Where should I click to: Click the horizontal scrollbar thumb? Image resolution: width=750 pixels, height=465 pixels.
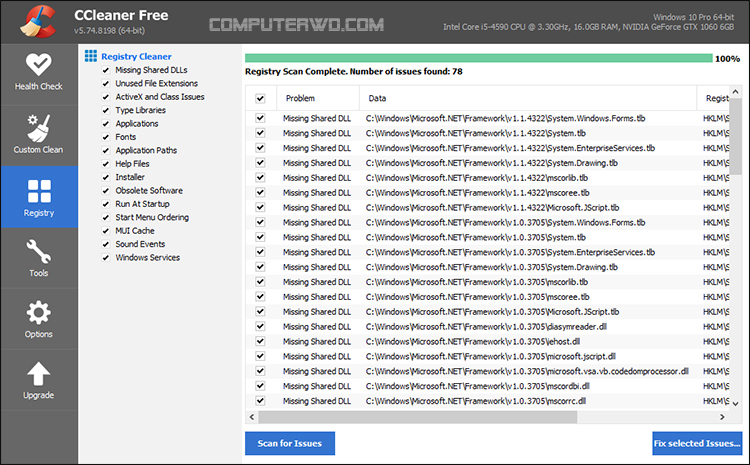coord(418,417)
